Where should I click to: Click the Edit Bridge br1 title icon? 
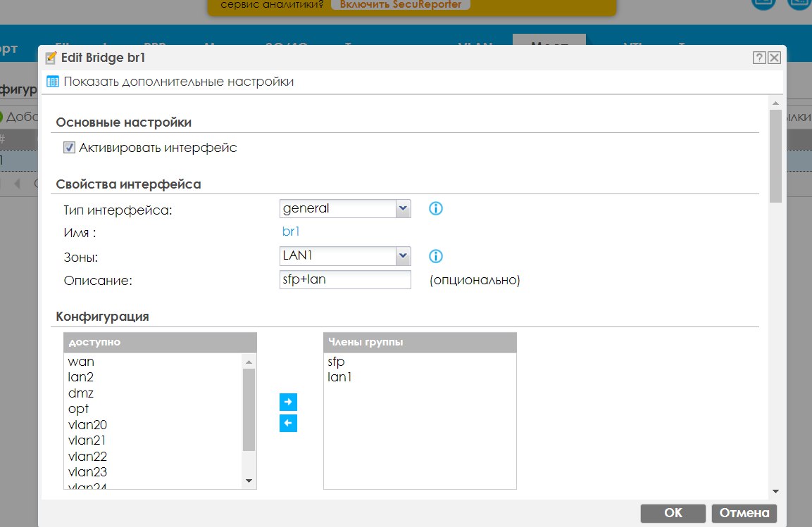click(51, 58)
